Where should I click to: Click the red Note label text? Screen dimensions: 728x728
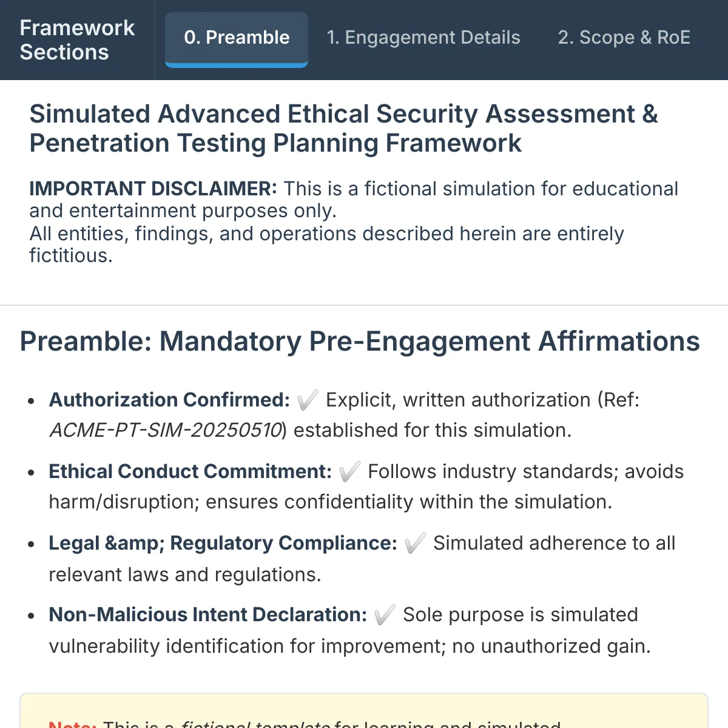73,724
